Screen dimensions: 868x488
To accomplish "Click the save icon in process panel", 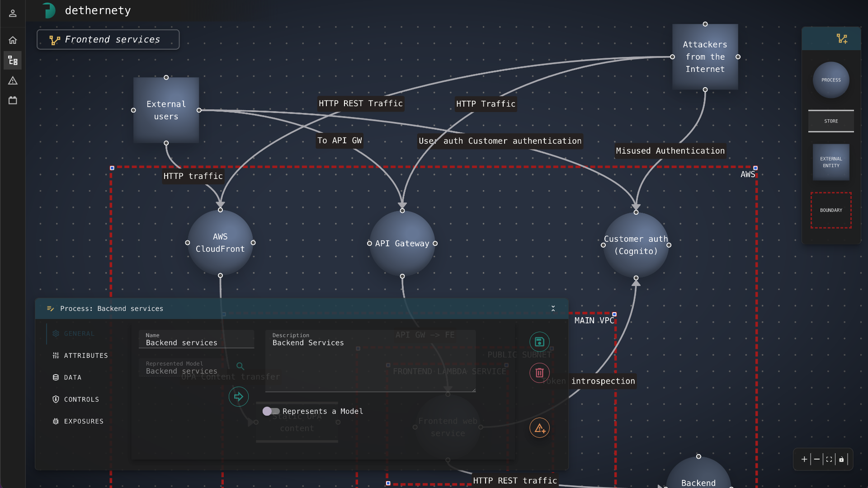I will point(539,342).
